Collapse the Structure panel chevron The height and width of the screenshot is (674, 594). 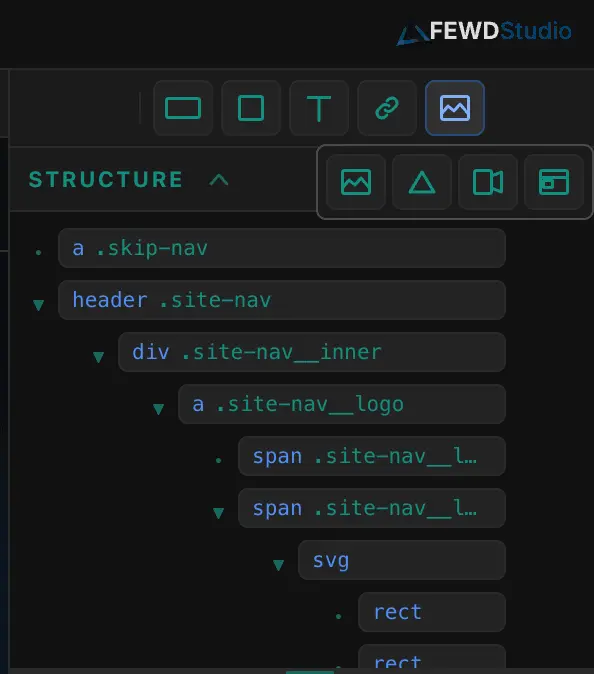pos(219,180)
